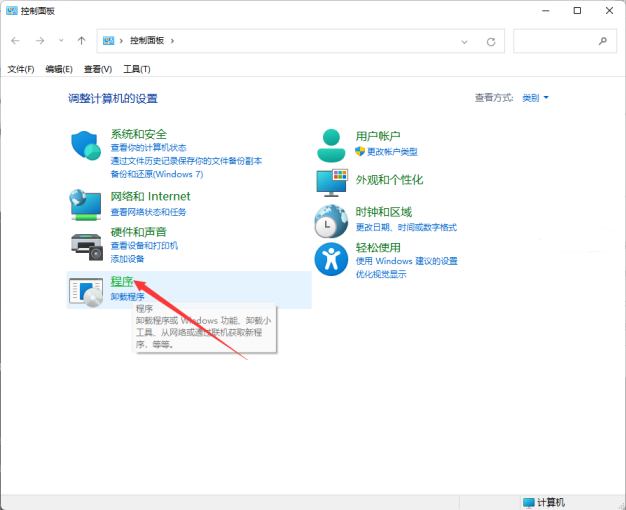The width and height of the screenshot is (626, 510).
Task: Open the 文件(F) menu
Action: point(21,69)
